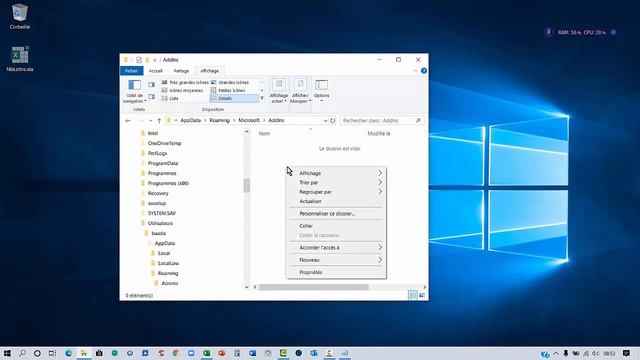Choose Coller in context menu

pos(336,226)
